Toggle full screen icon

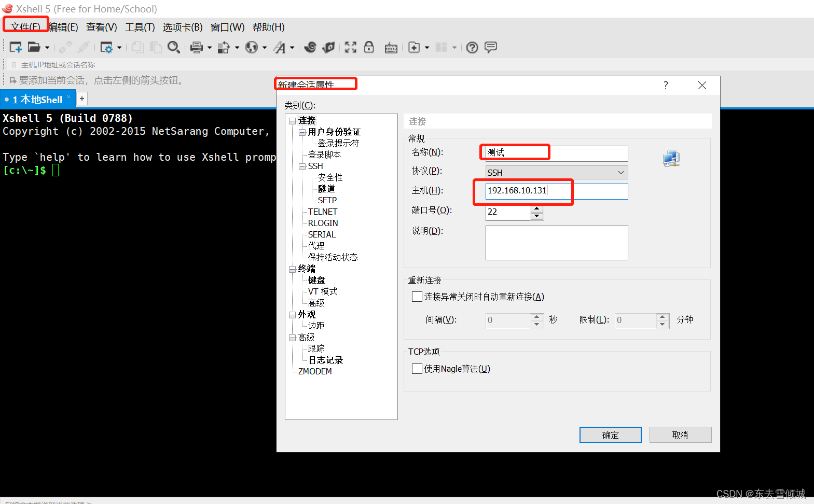click(351, 47)
